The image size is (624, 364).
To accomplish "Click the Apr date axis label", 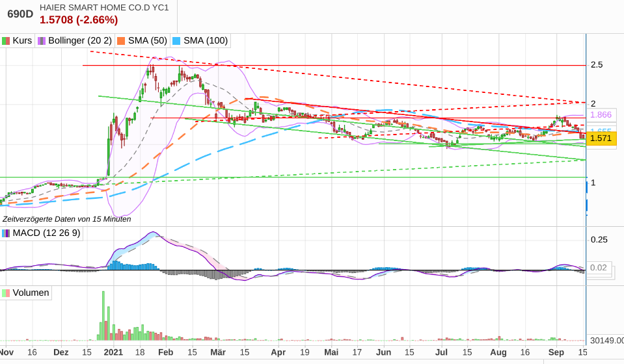I will (278, 352).
